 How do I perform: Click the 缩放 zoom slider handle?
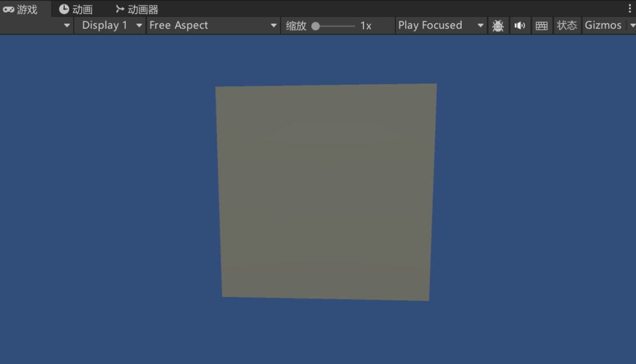(316, 26)
